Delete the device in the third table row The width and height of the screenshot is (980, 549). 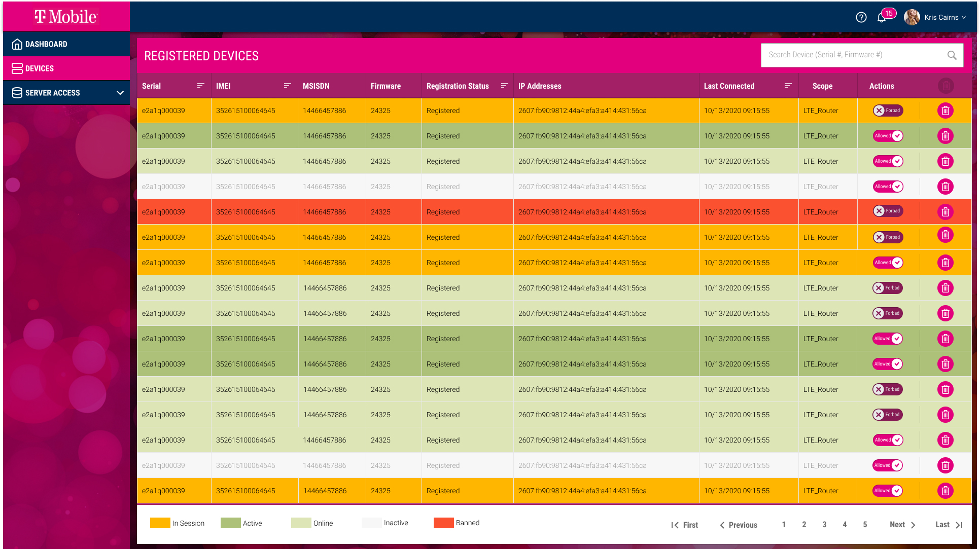pos(946,161)
